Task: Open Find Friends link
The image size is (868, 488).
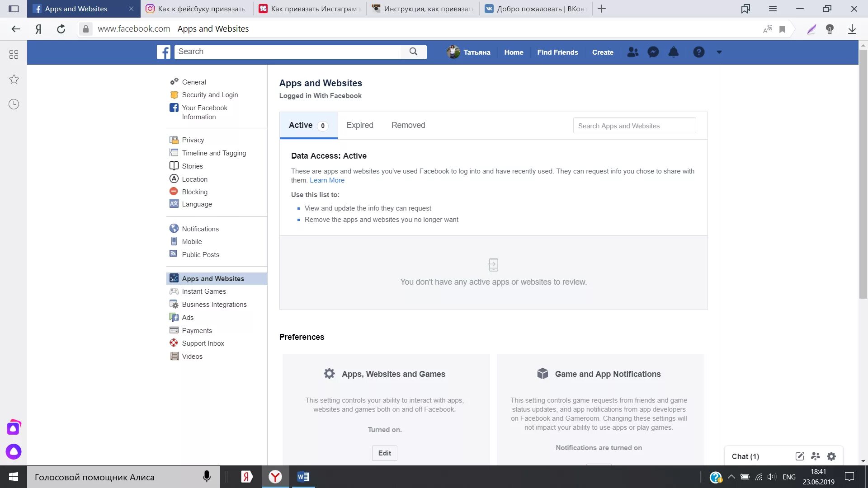Action: pos(557,52)
